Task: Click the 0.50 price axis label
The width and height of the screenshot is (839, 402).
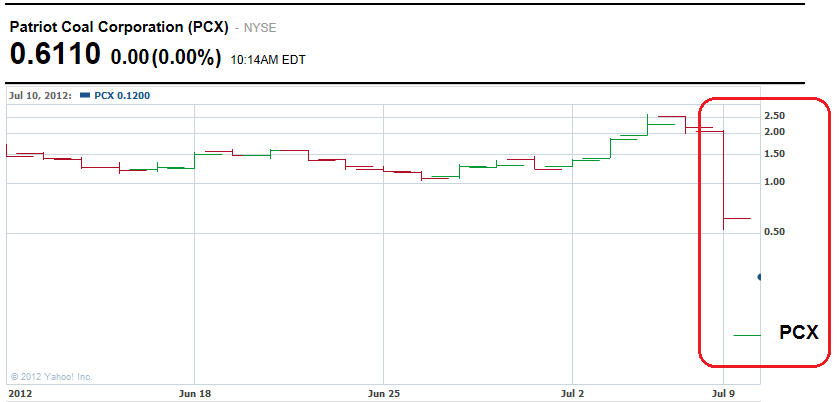Action: click(x=774, y=232)
